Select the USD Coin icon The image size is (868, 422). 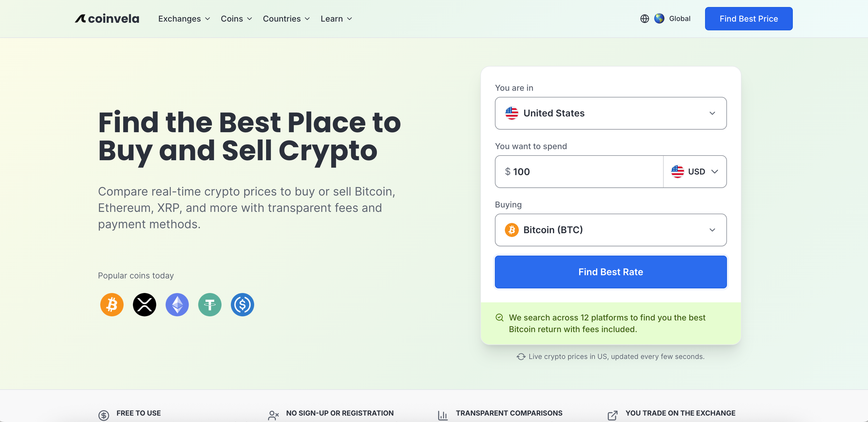point(242,305)
